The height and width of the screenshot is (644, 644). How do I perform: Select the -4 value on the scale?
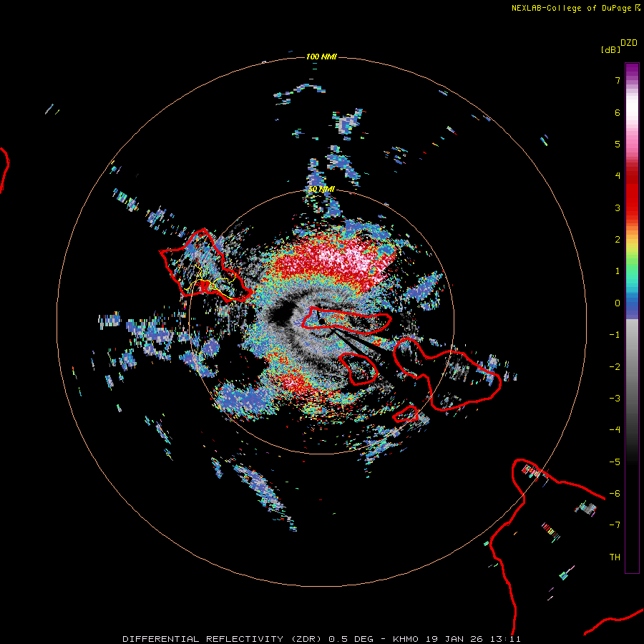(615, 430)
